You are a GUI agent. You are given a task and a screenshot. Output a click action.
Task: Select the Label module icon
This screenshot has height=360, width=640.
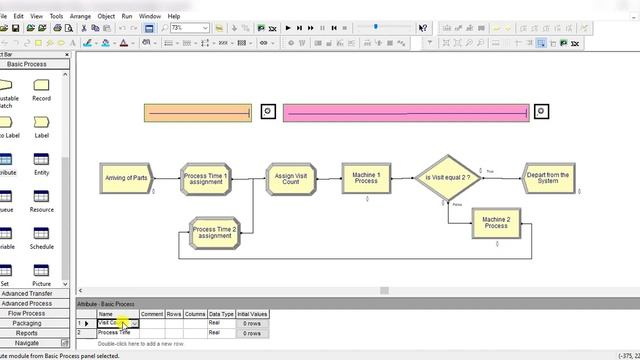41,122
